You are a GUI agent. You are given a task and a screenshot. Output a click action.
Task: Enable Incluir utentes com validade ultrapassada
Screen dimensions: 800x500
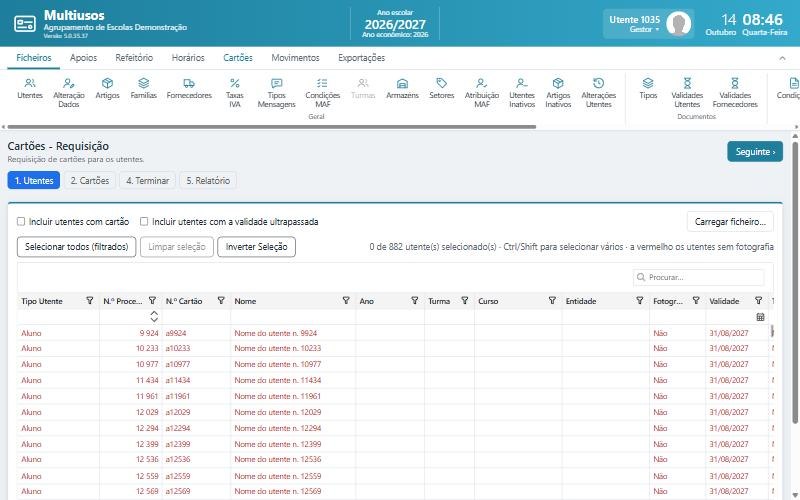click(144, 221)
